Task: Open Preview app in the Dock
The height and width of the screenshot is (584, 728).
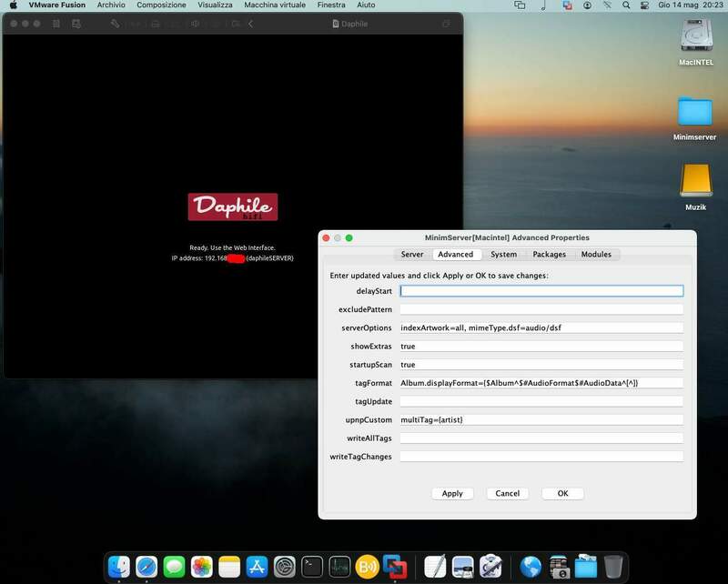Action: coord(463,567)
